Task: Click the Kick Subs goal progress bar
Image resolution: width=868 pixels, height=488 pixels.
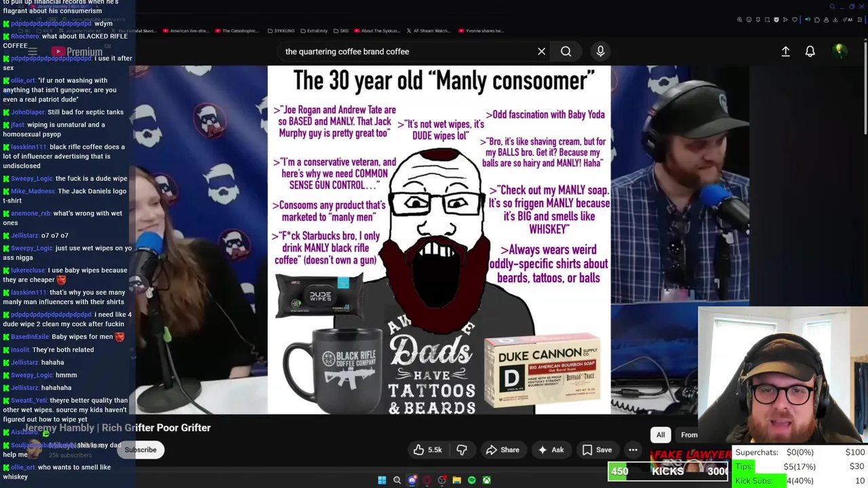Action: 801,481
